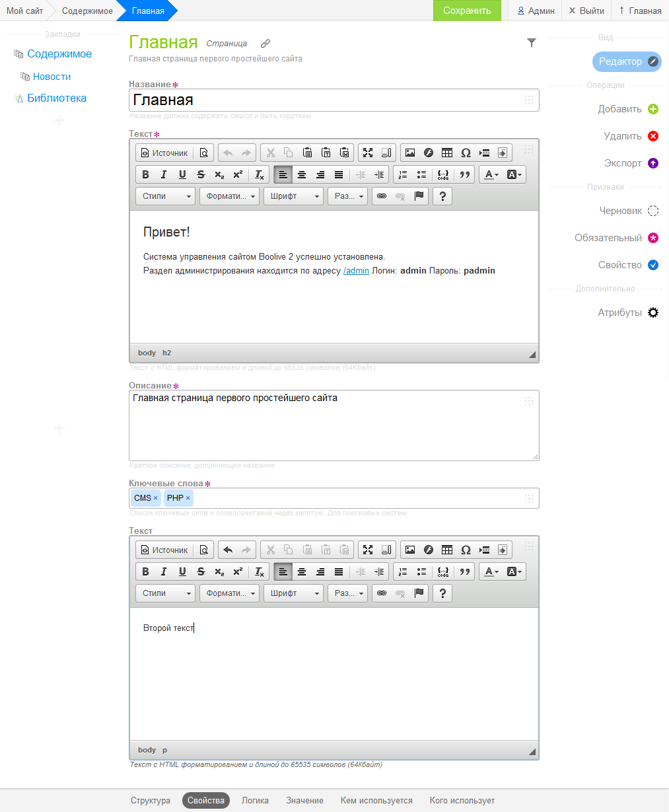Increase indent in the lower Текст editor

point(379,572)
